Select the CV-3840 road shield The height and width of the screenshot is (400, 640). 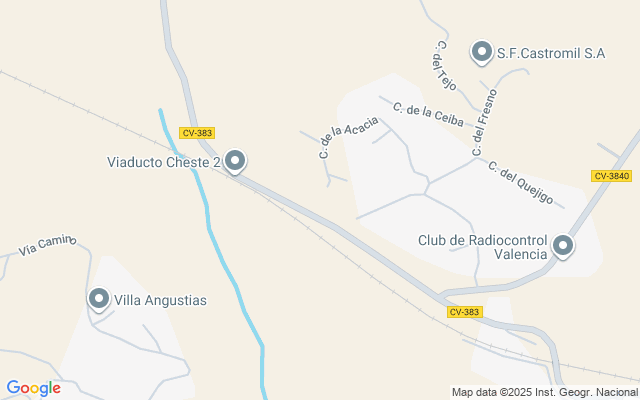point(611,176)
